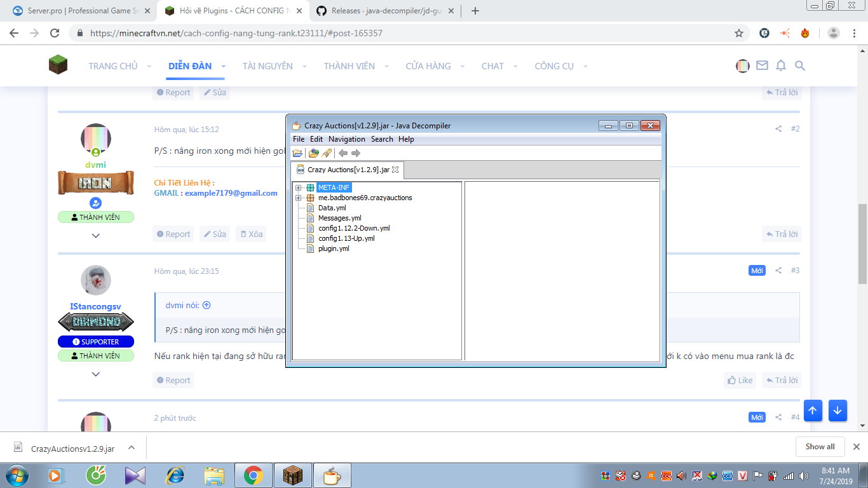Image resolution: width=868 pixels, height=488 pixels.
Task: Click the forum search magnifier icon
Action: point(800,65)
